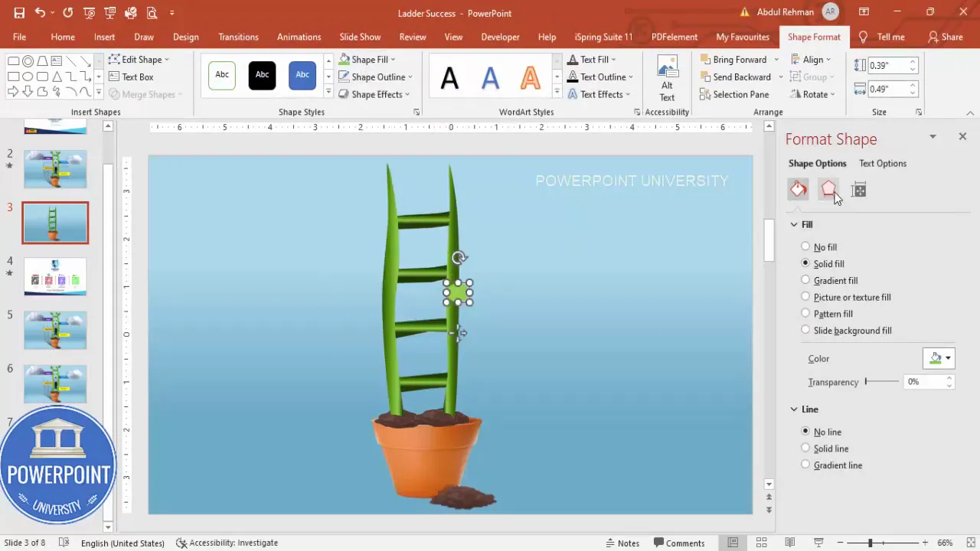Click the Text Box tool

click(x=131, y=77)
